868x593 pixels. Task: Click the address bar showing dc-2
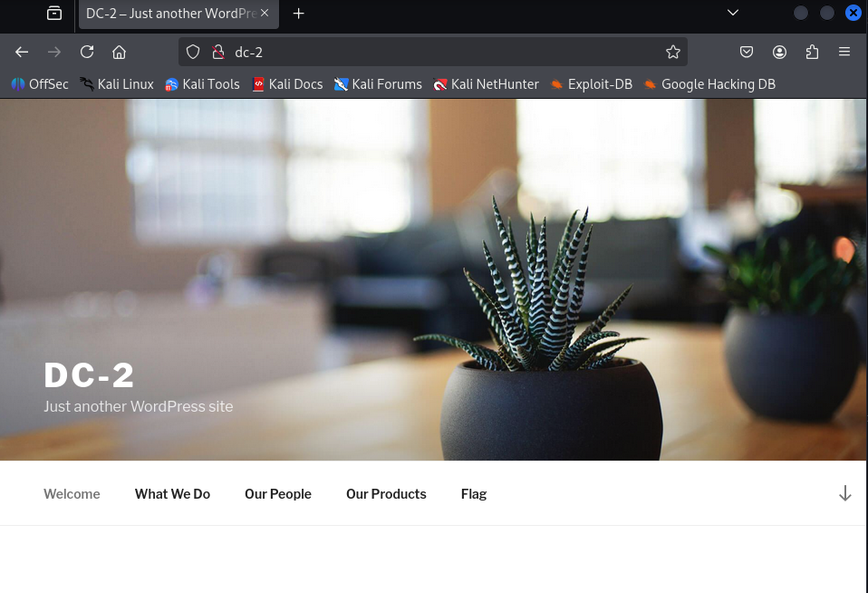435,52
